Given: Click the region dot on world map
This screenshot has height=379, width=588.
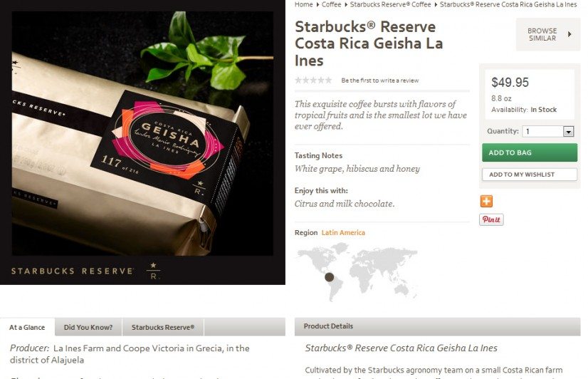Looking at the screenshot, I should (x=330, y=277).
